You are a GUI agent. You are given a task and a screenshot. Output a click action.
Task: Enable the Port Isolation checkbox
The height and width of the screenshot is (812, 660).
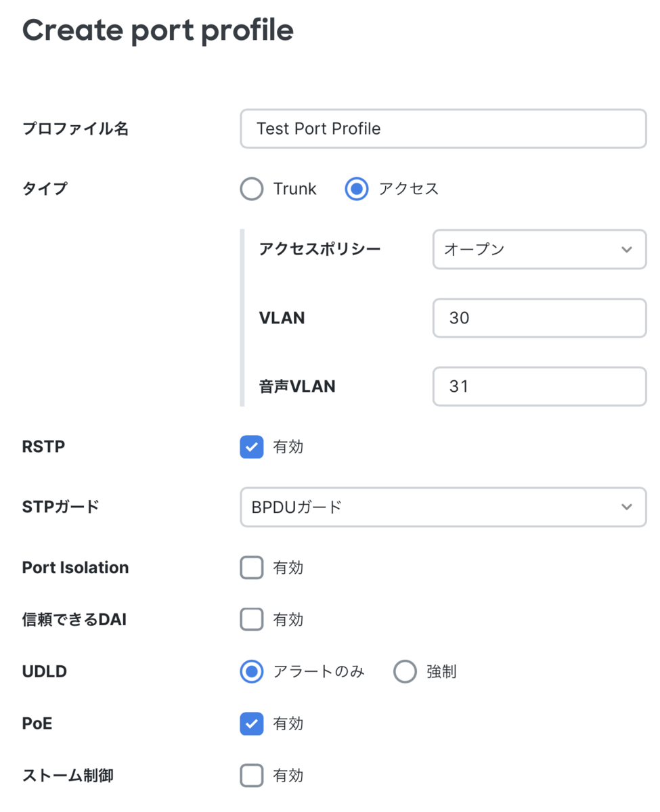252,568
